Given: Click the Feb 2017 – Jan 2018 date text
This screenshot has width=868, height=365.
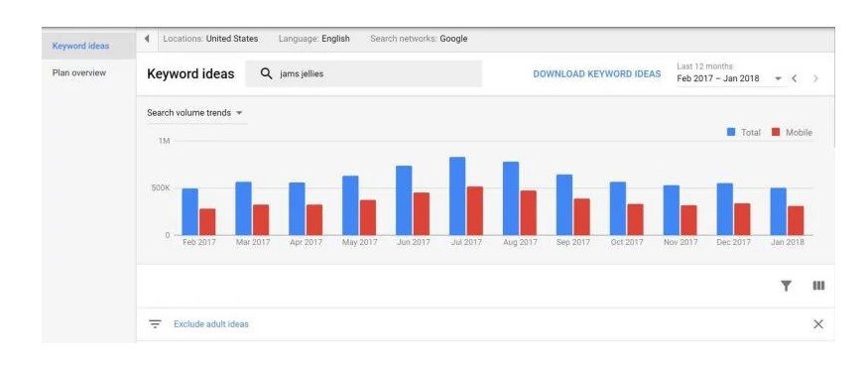Looking at the screenshot, I should pos(718,78).
